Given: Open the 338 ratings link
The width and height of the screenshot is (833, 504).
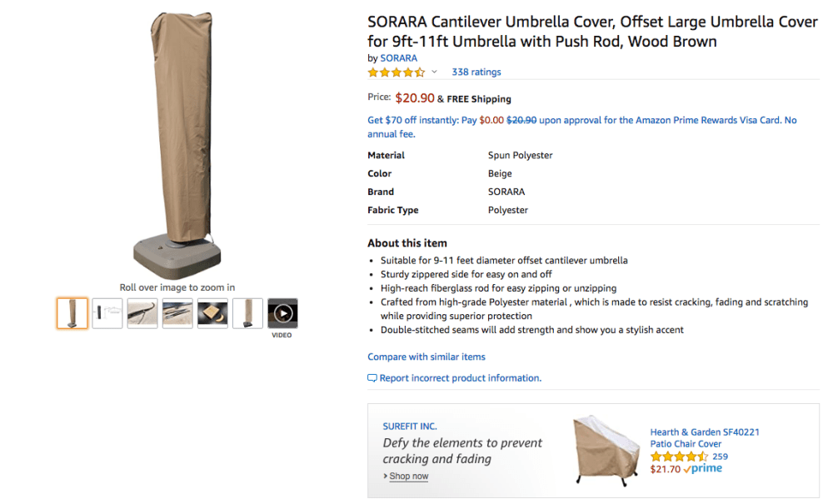Looking at the screenshot, I should point(476,72).
